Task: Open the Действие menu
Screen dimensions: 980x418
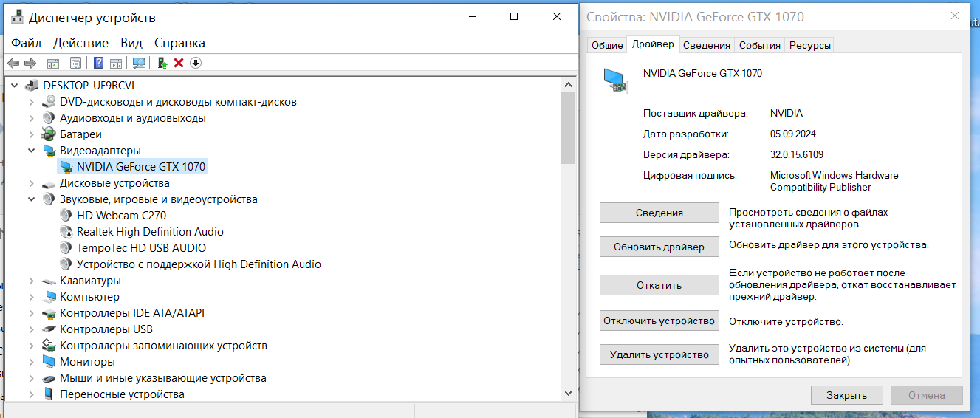Action: point(80,43)
